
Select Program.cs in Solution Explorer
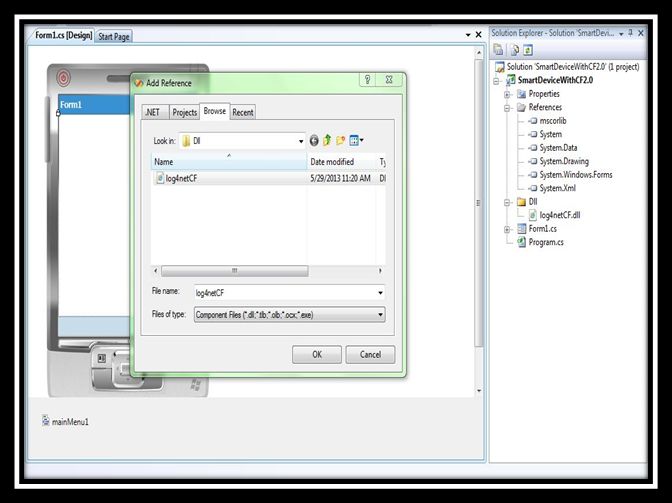coord(546,242)
